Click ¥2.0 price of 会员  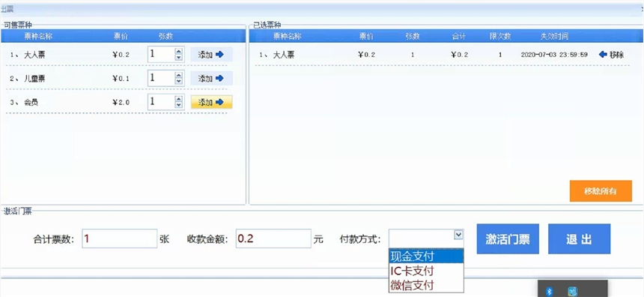(121, 103)
